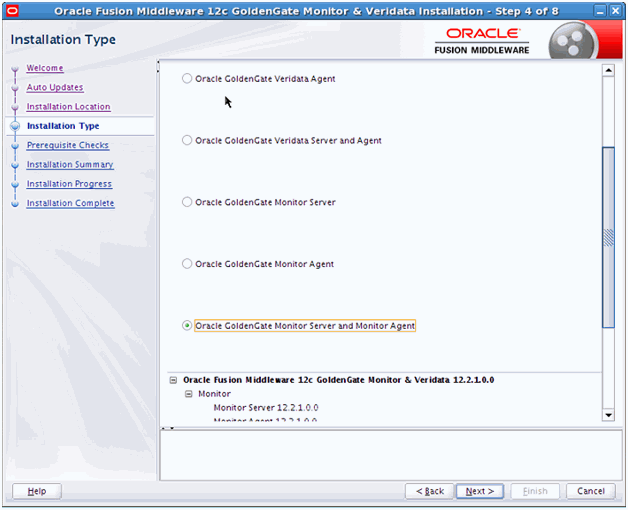Select Oracle GoldenGate Veridata Agent radio button
Image resolution: width=628 pixels, height=510 pixels.
[x=187, y=79]
